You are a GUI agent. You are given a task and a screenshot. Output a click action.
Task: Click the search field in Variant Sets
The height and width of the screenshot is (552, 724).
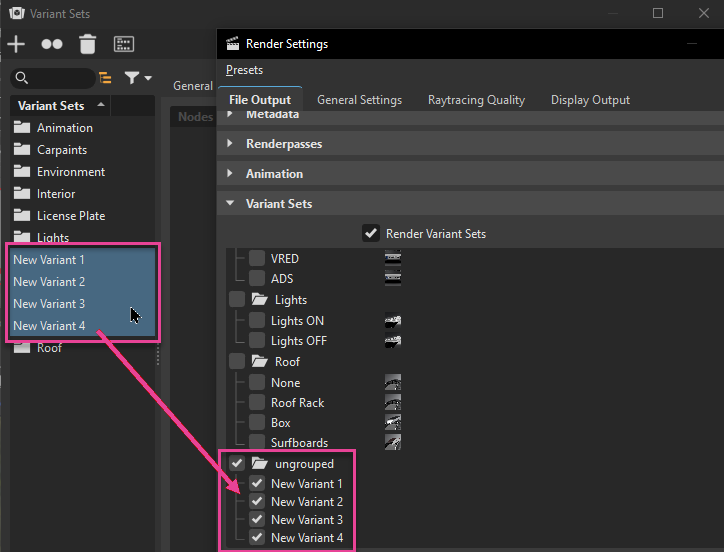[x=53, y=78]
